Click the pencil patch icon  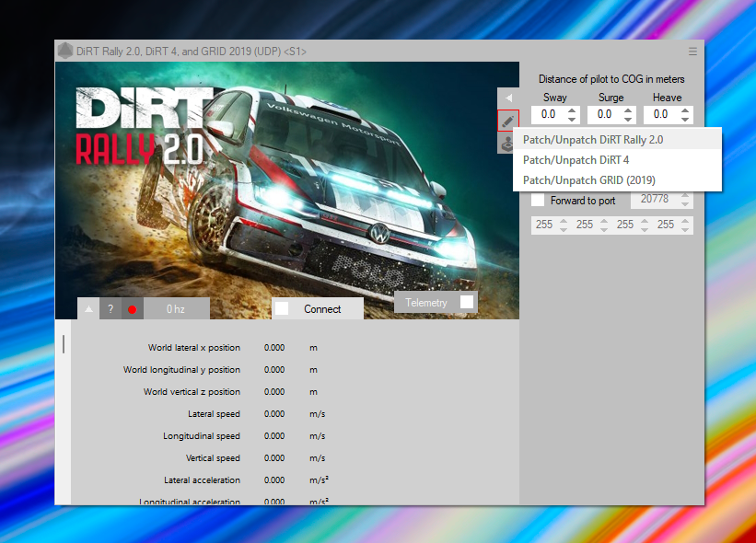(508, 121)
